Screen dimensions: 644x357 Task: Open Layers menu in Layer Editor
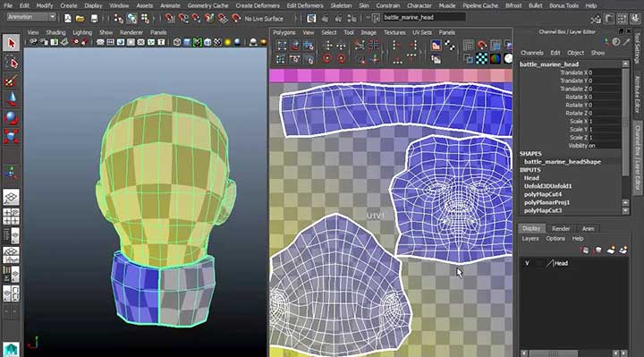(x=530, y=239)
